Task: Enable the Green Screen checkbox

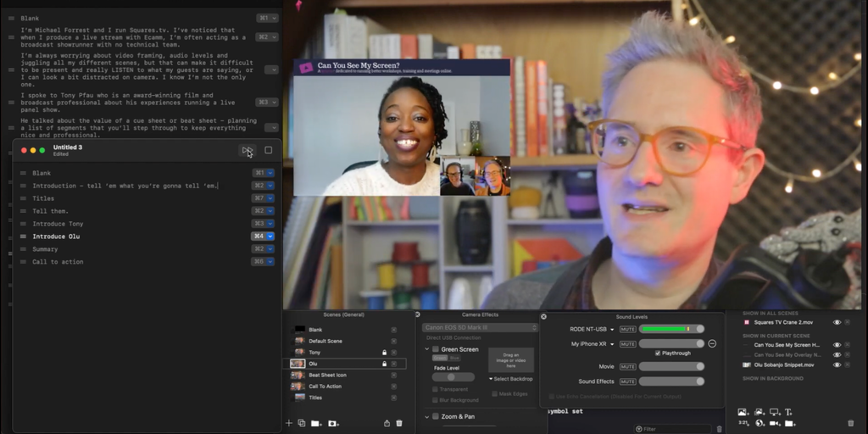Action: click(436, 349)
